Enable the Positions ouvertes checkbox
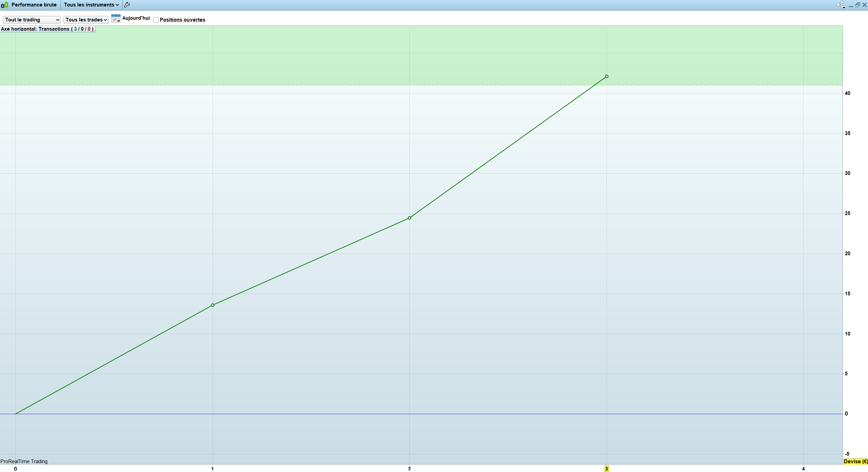 (156, 20)
